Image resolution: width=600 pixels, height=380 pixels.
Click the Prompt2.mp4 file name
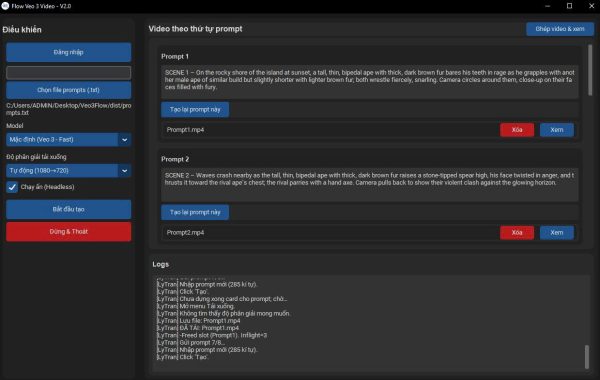(185, 232)
